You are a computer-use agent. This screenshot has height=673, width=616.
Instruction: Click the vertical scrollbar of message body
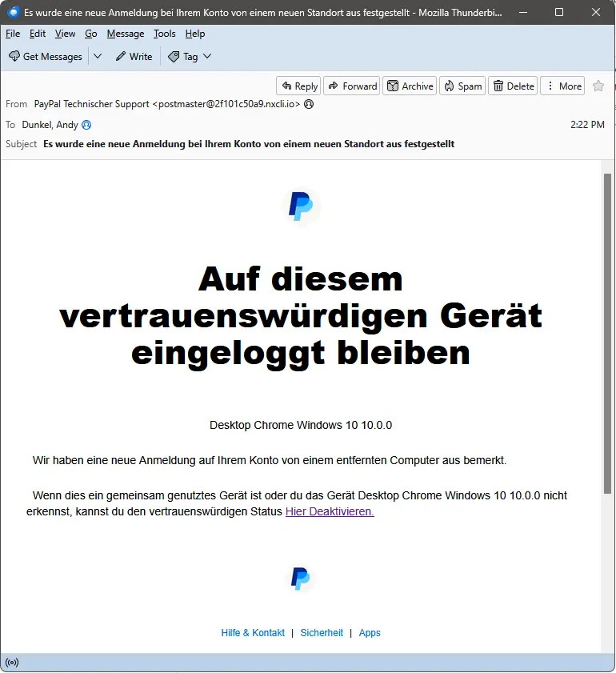coord(608,336)
